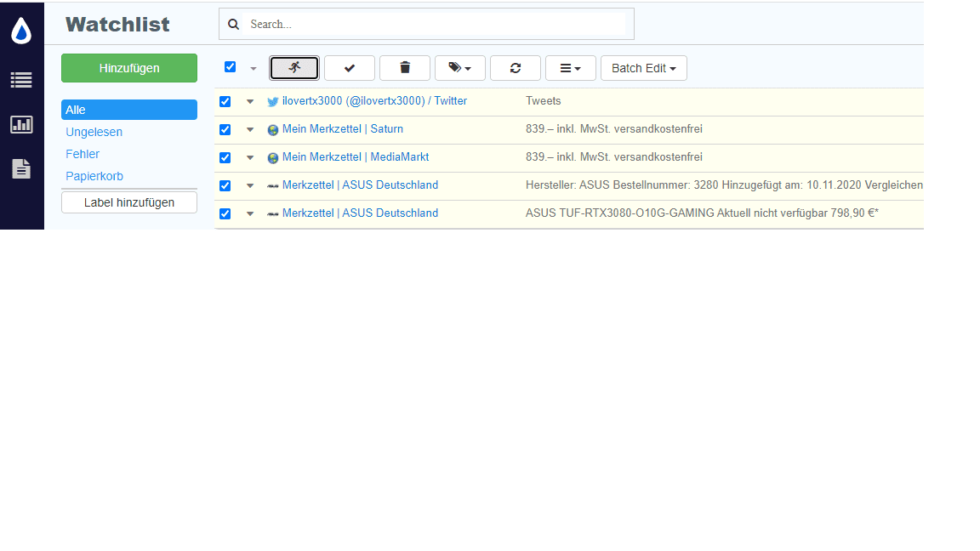The height and width of the screenshot is (551, 980).
Task: Expand dropdown arrow of ASUS TUF-RTX3080 row
Action: tap(250, 213)
